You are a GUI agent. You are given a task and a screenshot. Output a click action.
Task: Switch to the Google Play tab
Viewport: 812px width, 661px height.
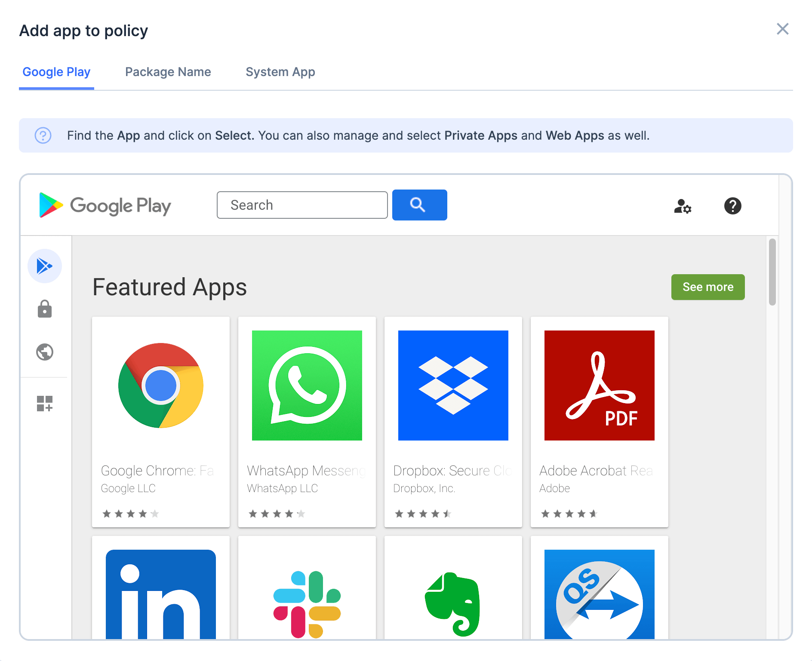[x=56, y=72]
